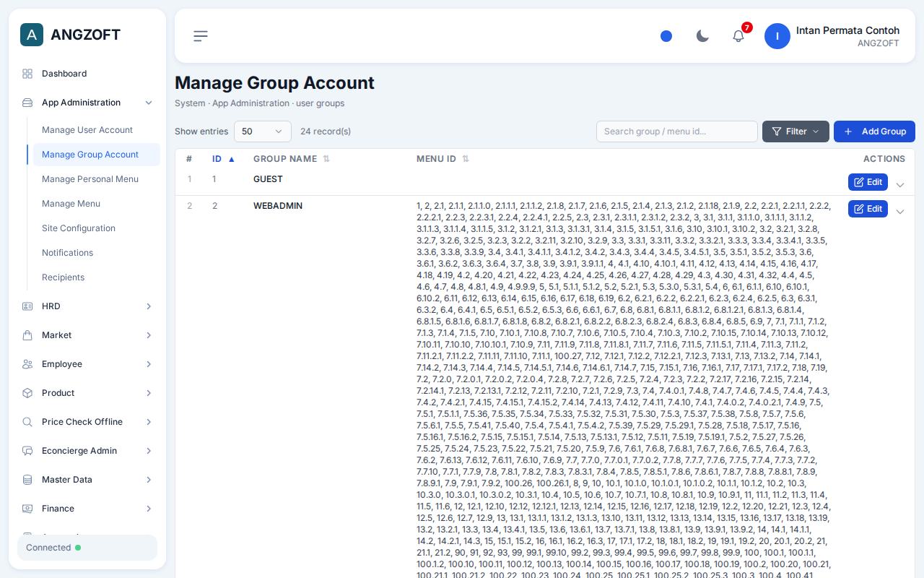Click the Product box icon
Image resolution: width=924 pixels, height=578 pixels.
27,393
